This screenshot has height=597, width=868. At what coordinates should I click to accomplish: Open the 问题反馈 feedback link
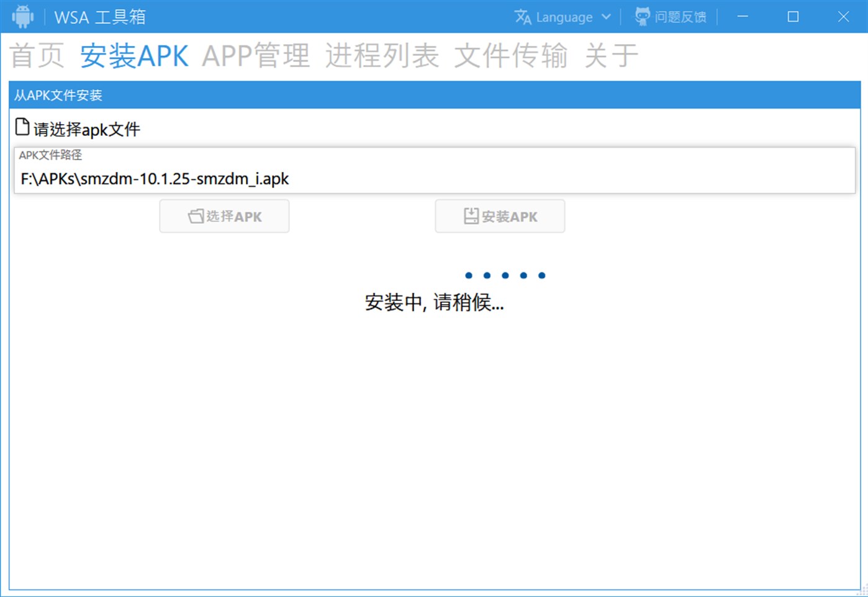[x=680, y=17]
